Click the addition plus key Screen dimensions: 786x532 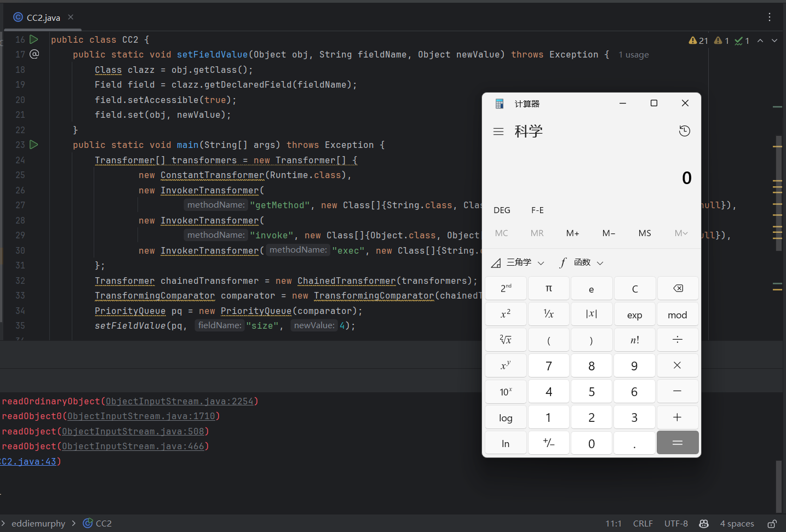pyautogui.click(x=678, y=417)
